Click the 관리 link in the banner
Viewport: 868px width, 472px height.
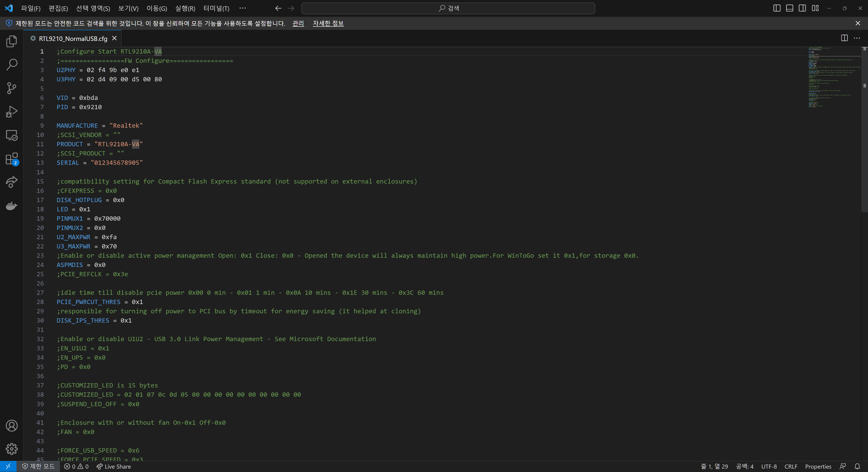[x=298, y=23]
